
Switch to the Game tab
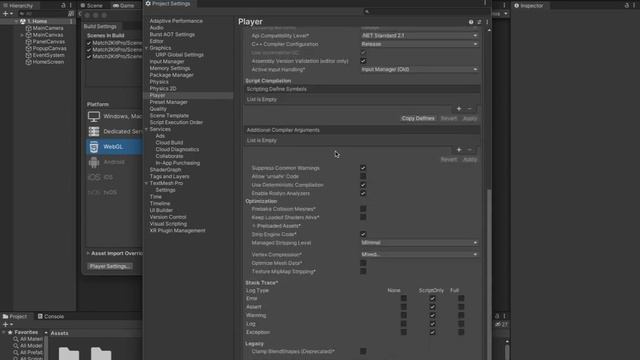(x=124, y=5)
